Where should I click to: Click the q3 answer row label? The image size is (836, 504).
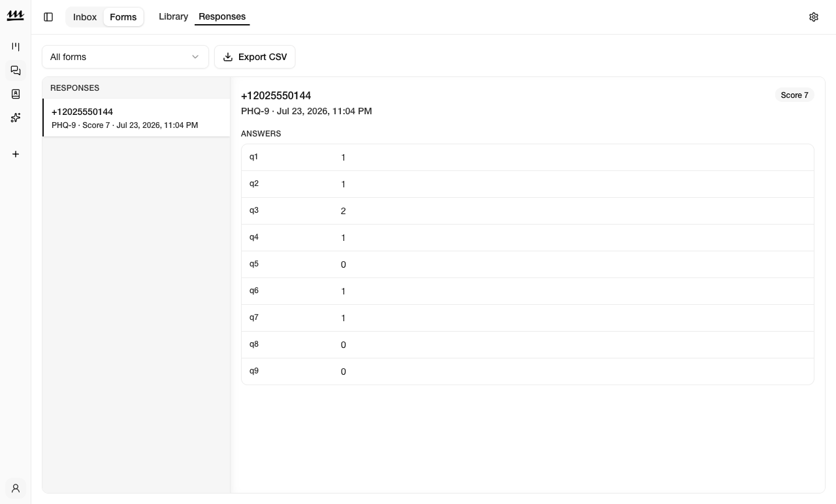coord(254,210)
